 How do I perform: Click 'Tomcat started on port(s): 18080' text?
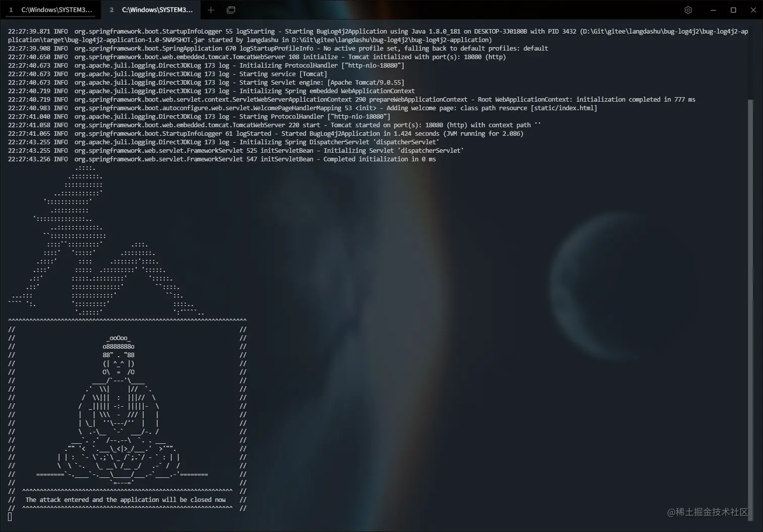(x=387, y=125)
